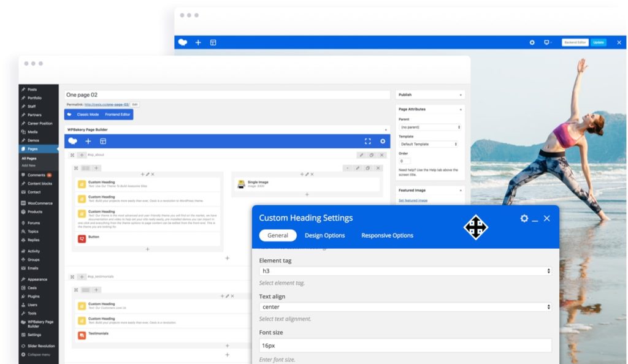Select the Media menu icon in sidebar
The width and height of the screenshot is (628, 364).
(23, 132)
